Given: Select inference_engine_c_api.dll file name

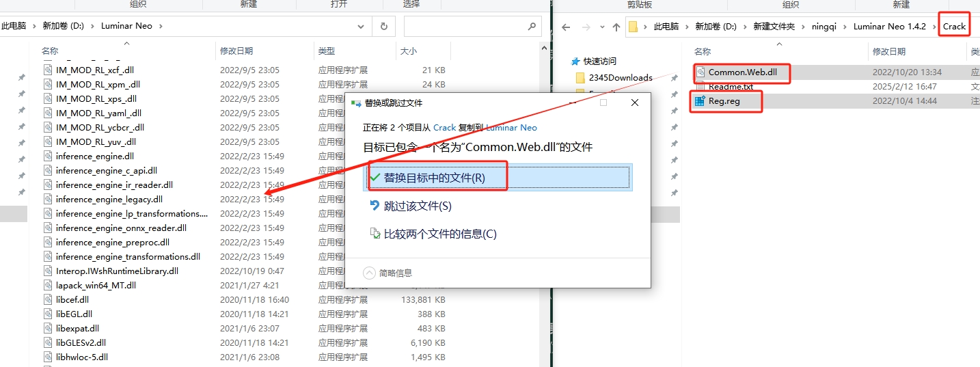Looking at the screenshot, I should click(107, 170).
